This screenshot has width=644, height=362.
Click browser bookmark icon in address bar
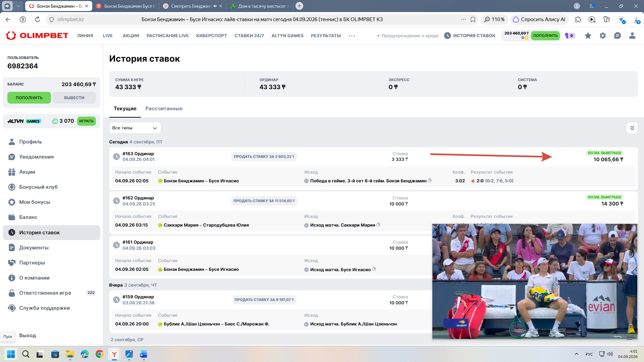tap(473, 19)
